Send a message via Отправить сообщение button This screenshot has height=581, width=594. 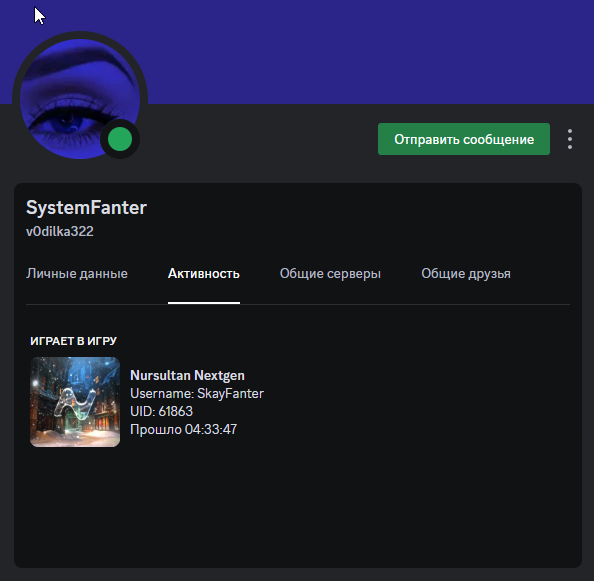click(x=464, y=139)
